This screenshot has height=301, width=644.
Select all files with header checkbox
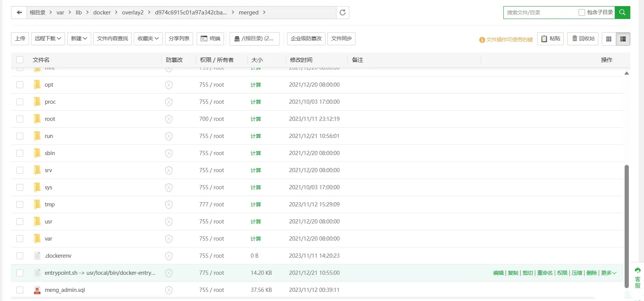[x=20, y=60]
